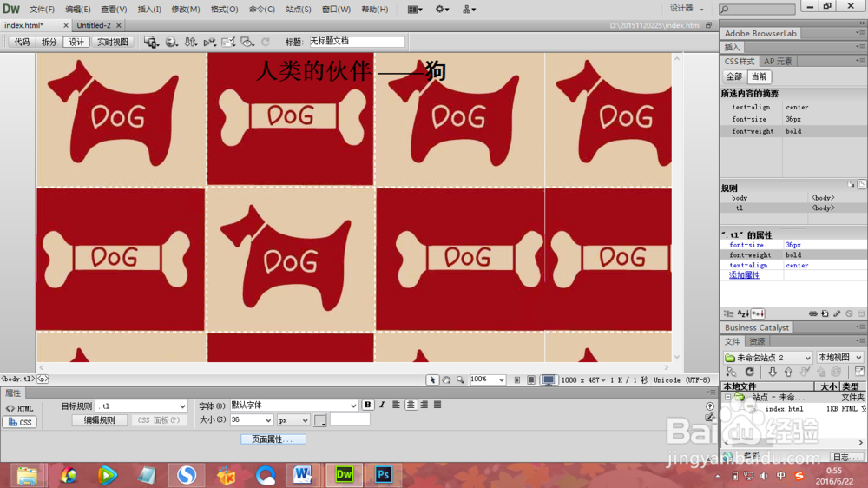Click the zoom magnifier tool in status bar
The image size is (868, 488).
click(x=460, y=380)
